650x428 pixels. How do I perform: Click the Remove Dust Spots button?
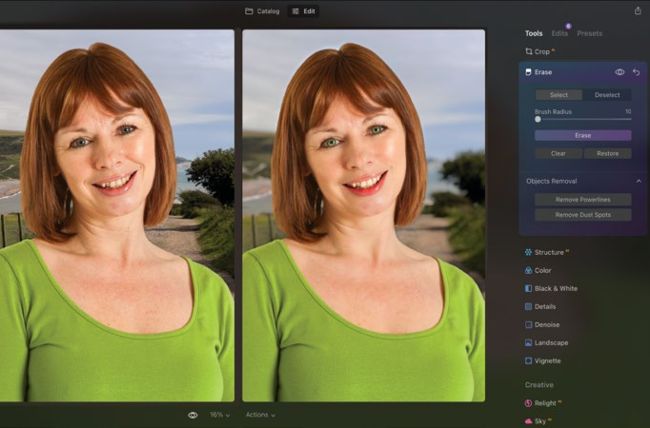[582, 215]
